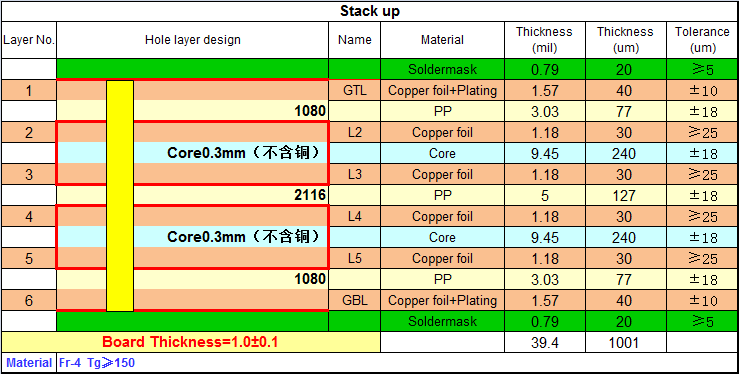Click the yellow through-hole via bar
739x374 pixels.
[120, 195]
